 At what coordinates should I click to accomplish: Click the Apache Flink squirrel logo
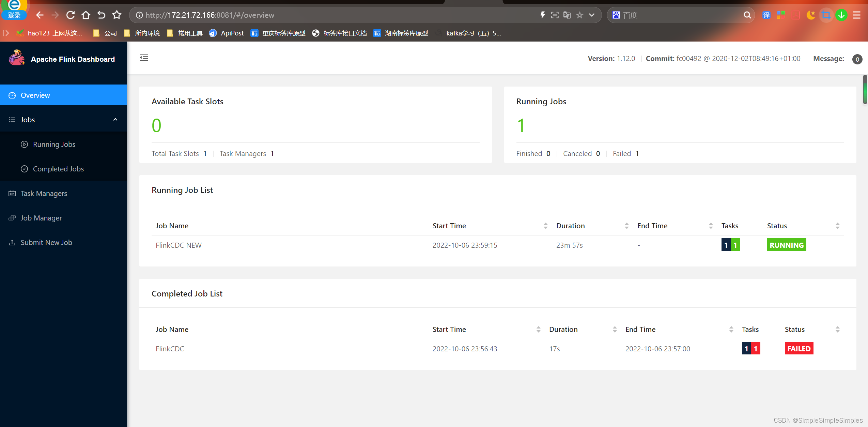(17, 58)
